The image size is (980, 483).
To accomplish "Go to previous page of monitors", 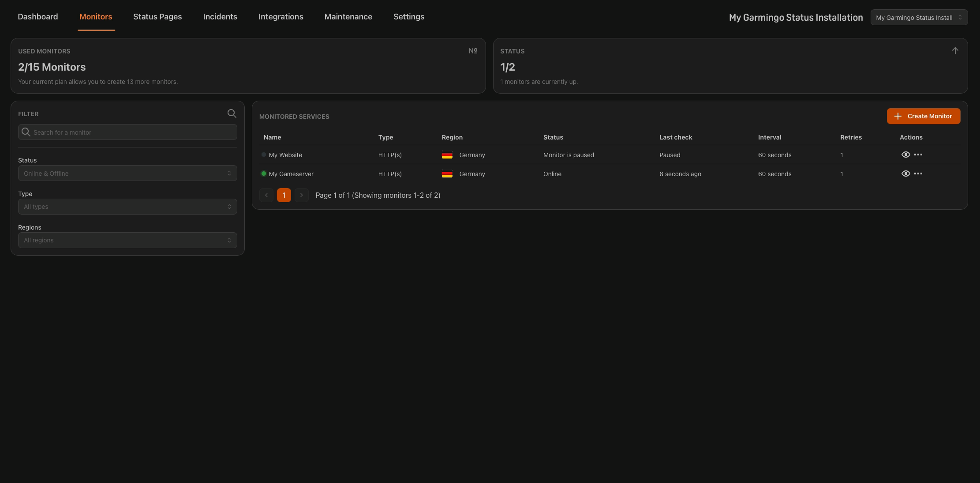I will pos(266,195).
